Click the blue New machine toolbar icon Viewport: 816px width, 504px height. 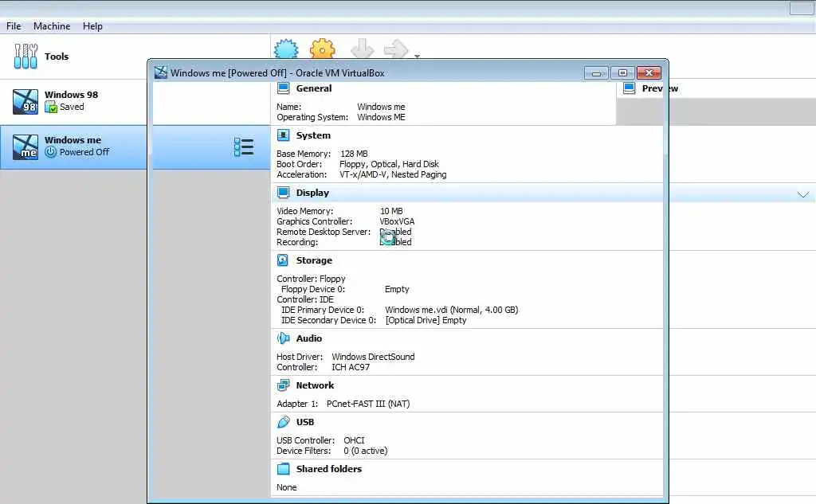click(286, 49)
